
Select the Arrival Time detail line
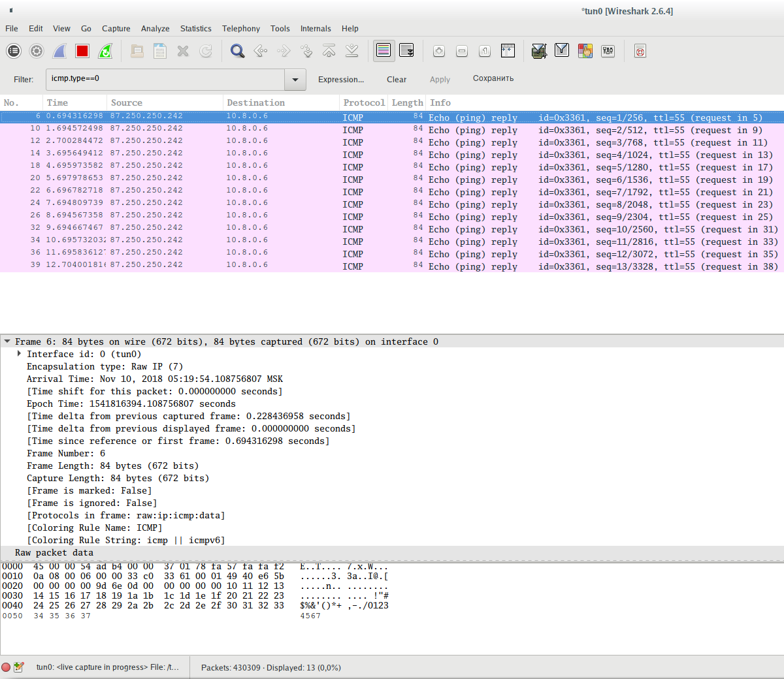(x=154, y=379)
